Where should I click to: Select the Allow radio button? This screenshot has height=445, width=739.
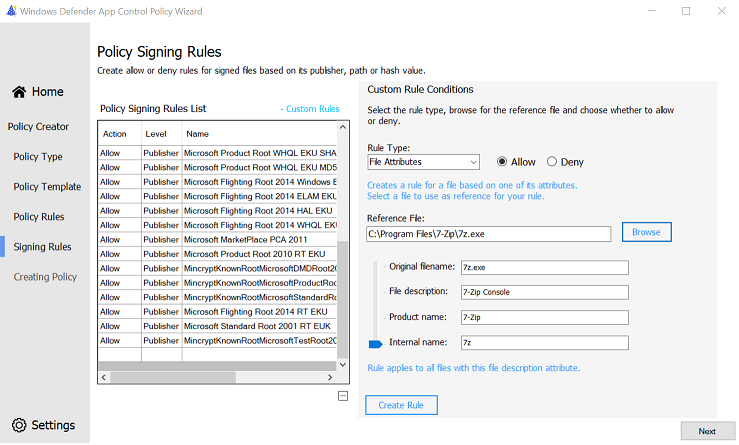pyautogui.click(x=503, y=162)
